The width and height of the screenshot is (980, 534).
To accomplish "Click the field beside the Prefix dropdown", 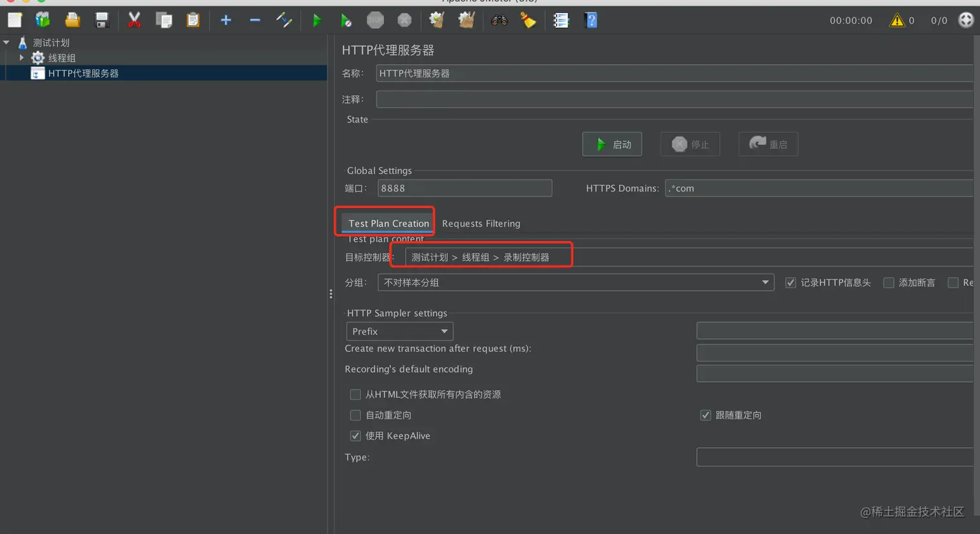I will coord(835,331).
